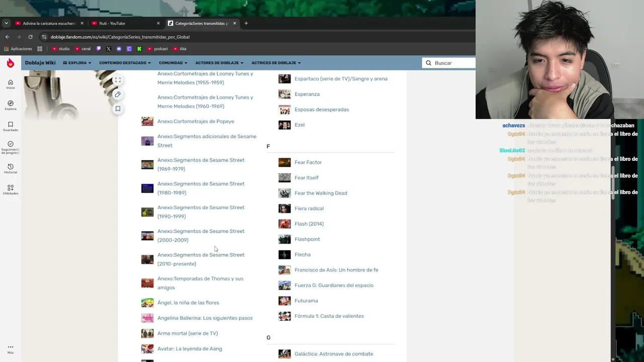Expand the ACTORES DE DOBLAJE dropdown
Screen dimensions: 644x362
[219, 63]
